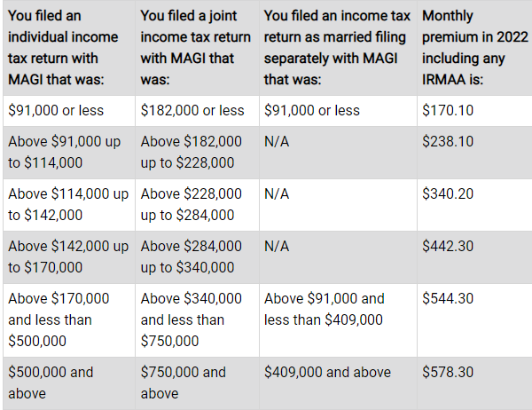Select the $91,000 or less individual cell
The image size is (532, 410).
[x=69, y=111]
